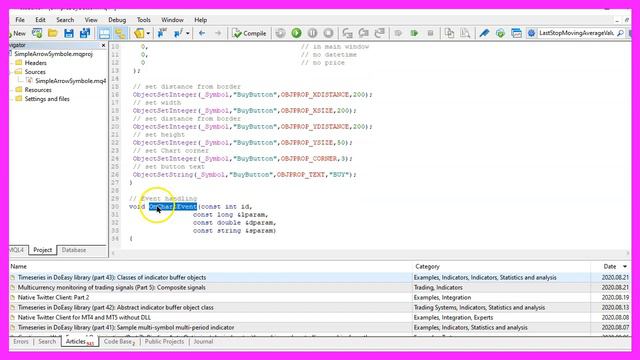
Task: Open article Timeseries in DoEasy library (part 43)
Action: coord(112,278)
